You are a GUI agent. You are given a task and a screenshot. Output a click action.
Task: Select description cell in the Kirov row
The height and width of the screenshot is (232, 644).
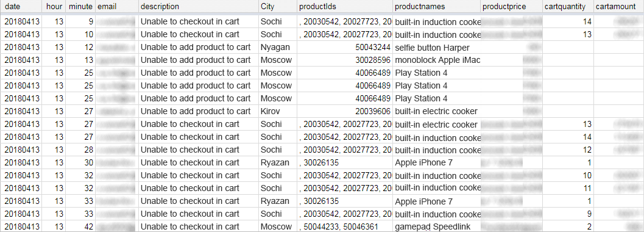tap(199, 112)
